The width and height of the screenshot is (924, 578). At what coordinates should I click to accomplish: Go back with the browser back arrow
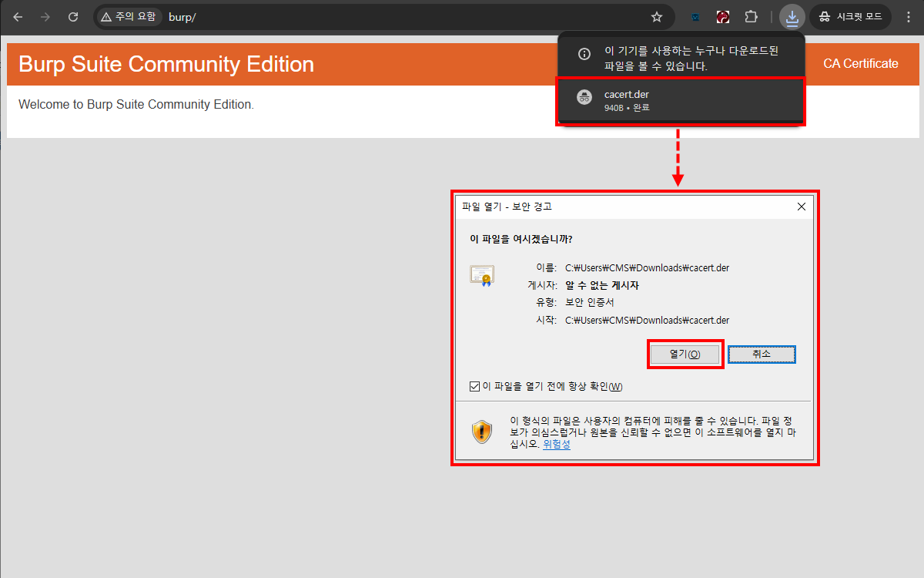(x=18, y=17)
